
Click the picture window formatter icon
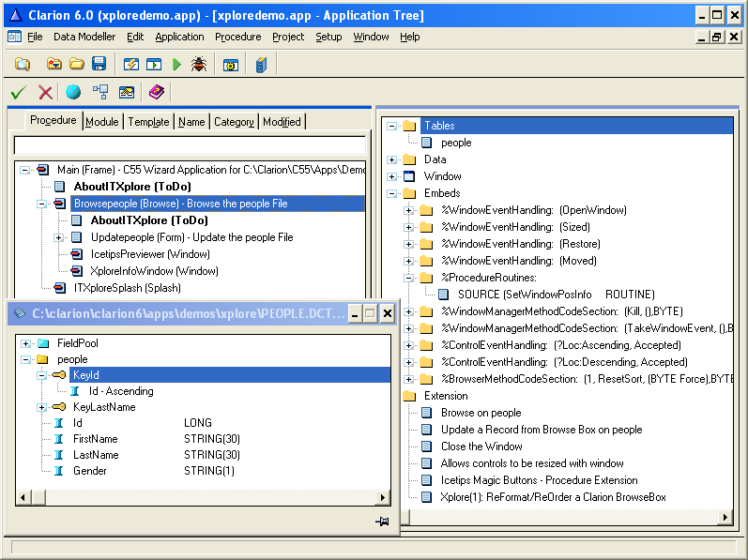(127, 92)
